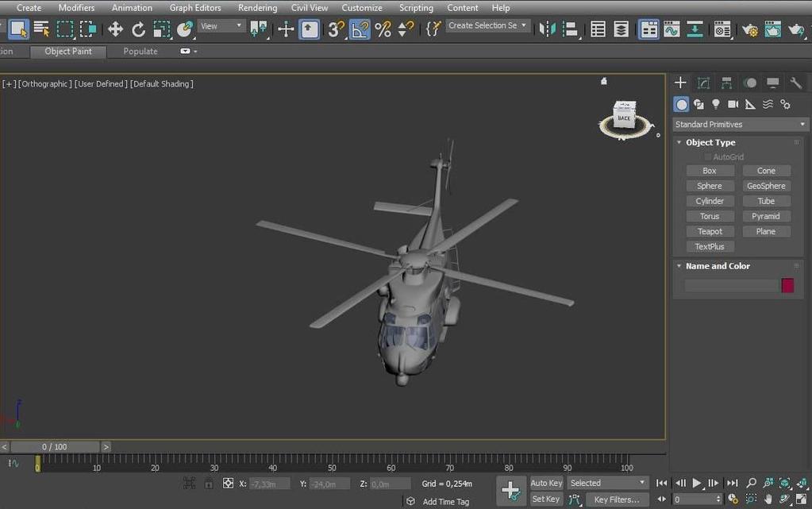
Task: Toggle the Selection Lock
Action: point(208,484)
